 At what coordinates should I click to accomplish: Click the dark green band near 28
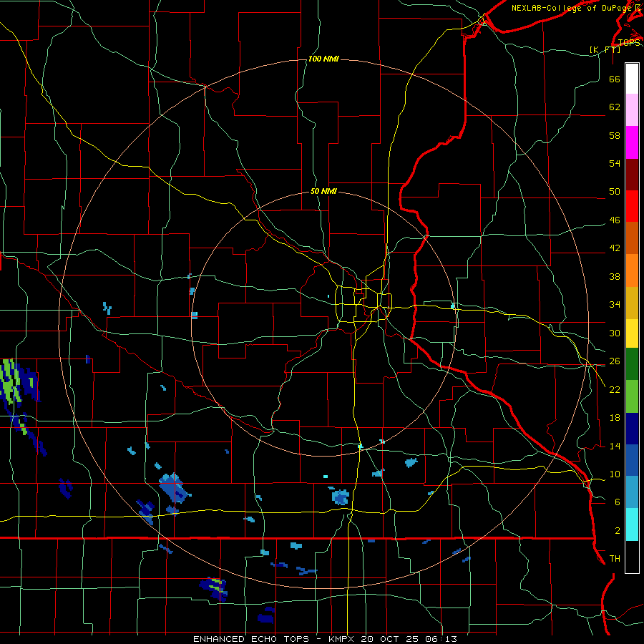632,364
